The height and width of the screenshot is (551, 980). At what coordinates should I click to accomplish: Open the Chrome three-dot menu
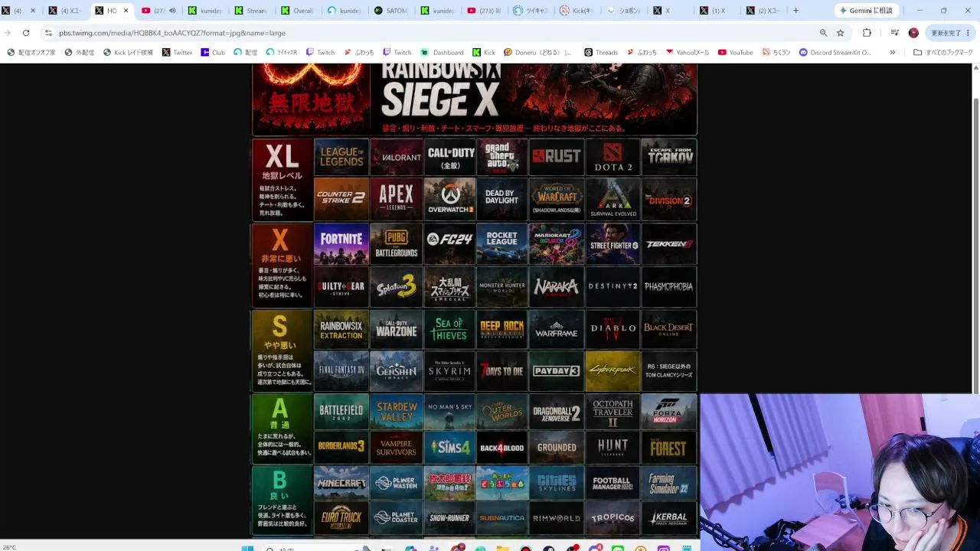coord(969,33)
